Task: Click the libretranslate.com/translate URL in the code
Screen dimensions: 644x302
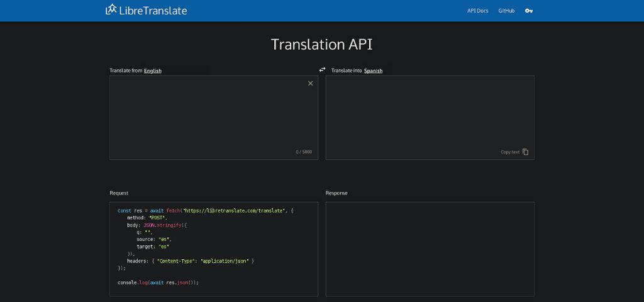Action: 234,210
